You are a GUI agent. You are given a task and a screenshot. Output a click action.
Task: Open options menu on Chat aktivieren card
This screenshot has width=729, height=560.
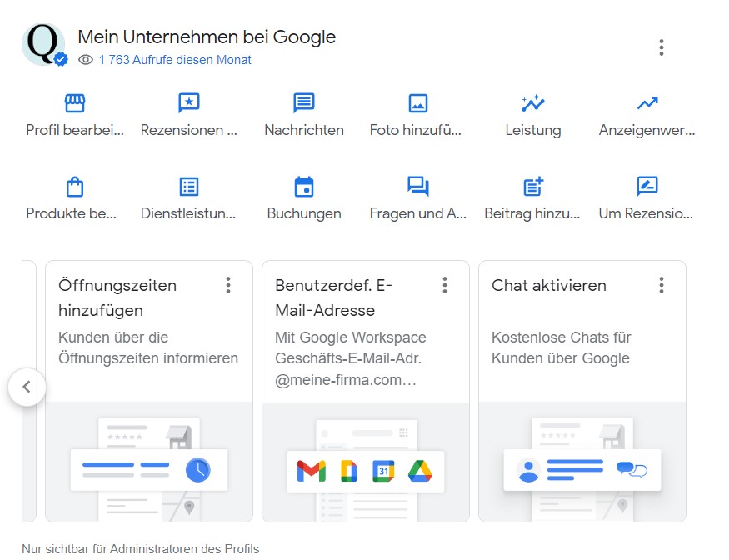[x=662, y=285]
